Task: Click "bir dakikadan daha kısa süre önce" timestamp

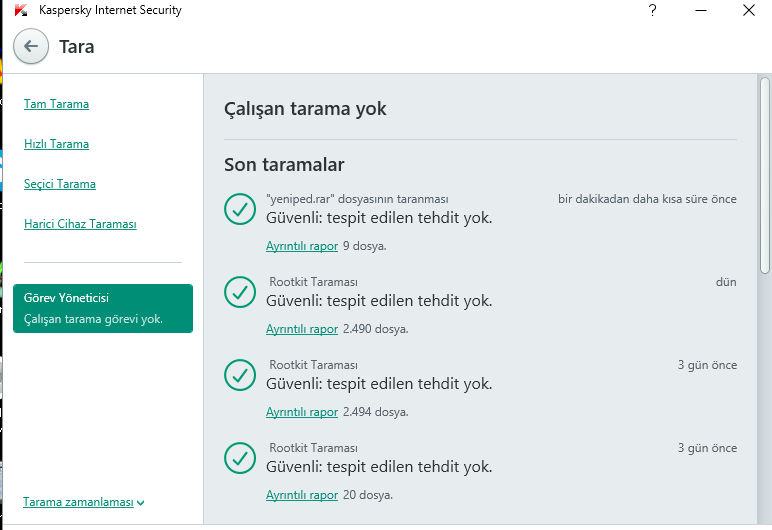Action: [x=647, y=199]
